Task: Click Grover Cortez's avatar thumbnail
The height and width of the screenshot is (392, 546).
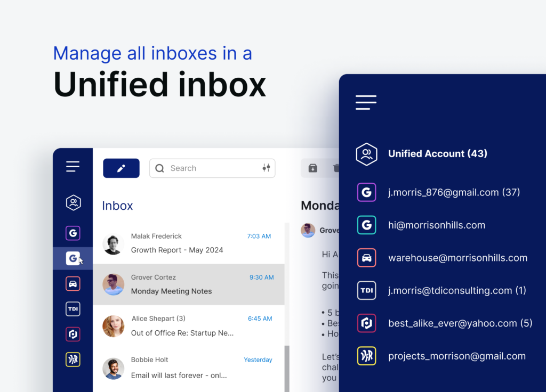Action: pos(113,284)
